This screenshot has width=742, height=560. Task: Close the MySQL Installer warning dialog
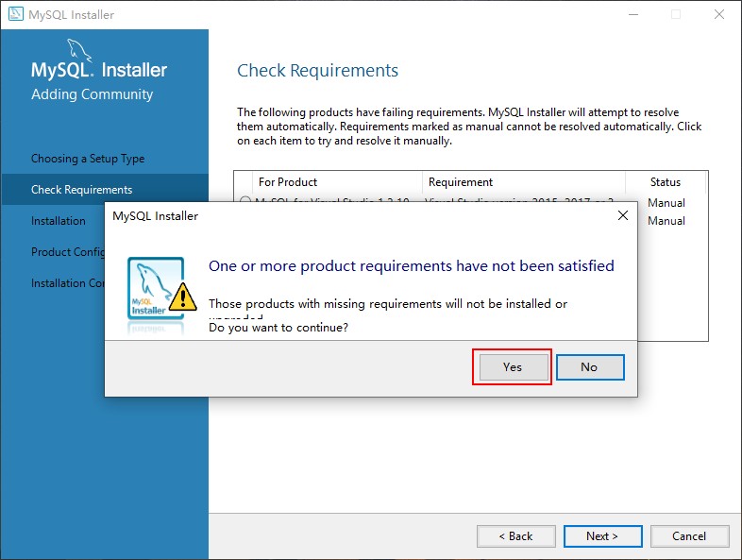click(x=623, y=215)
